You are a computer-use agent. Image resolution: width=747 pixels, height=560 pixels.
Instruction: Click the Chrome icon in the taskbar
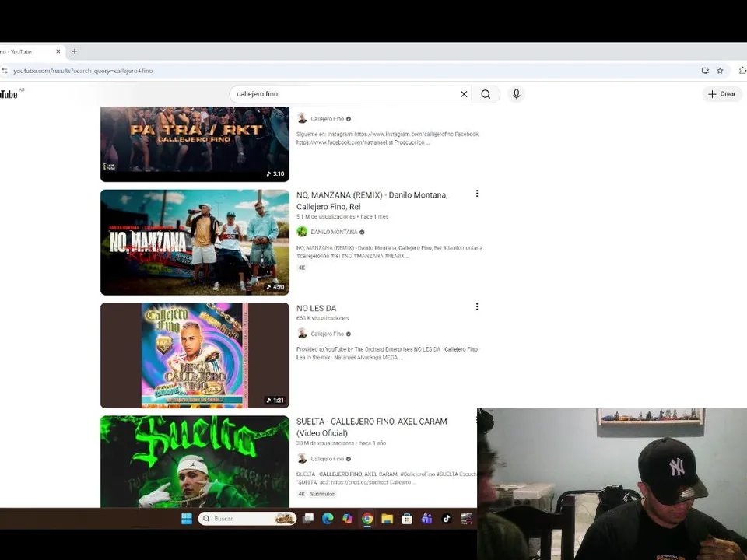pos(367,519)
